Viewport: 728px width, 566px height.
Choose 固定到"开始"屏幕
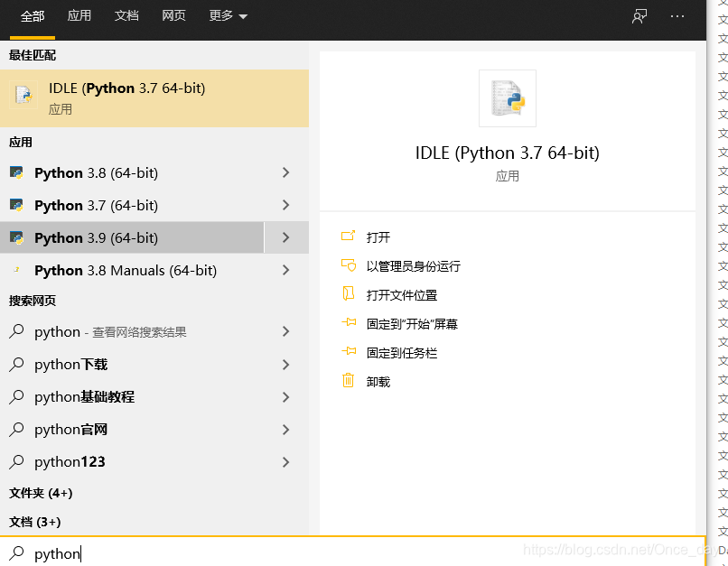pos(412,324)
